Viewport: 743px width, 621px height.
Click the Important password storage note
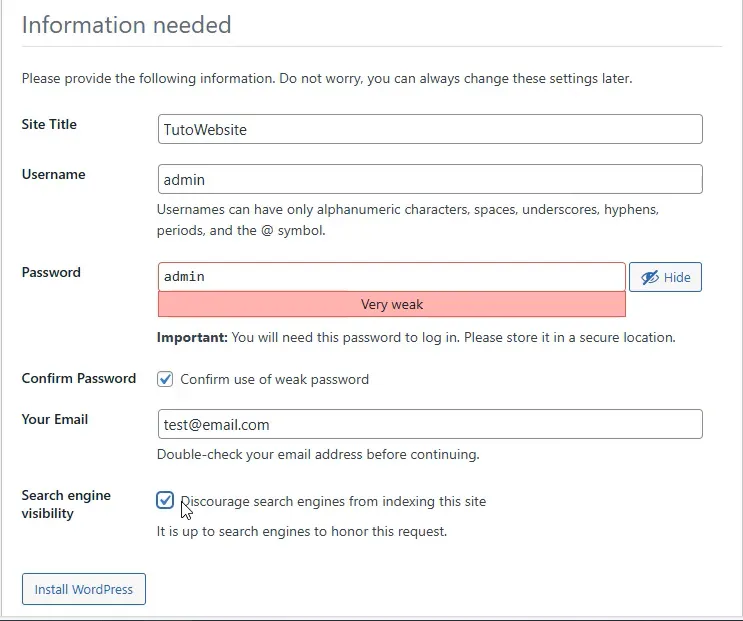[416, 337]
